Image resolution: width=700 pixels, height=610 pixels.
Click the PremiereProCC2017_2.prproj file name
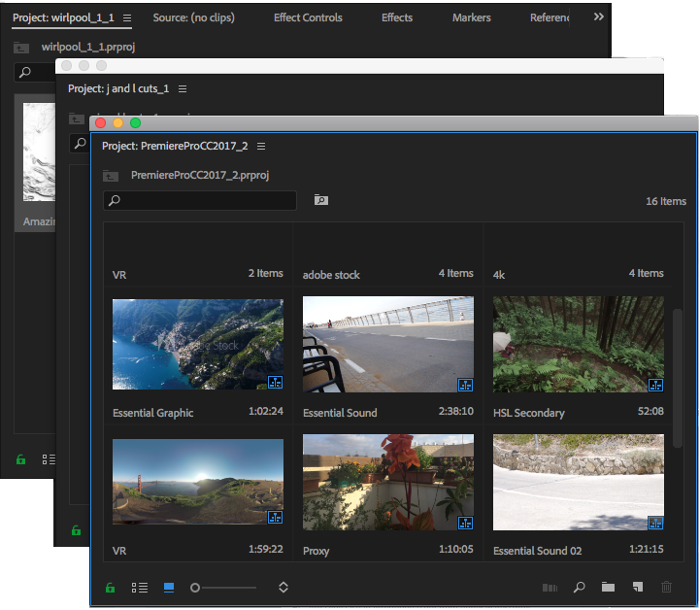[200, 175]
